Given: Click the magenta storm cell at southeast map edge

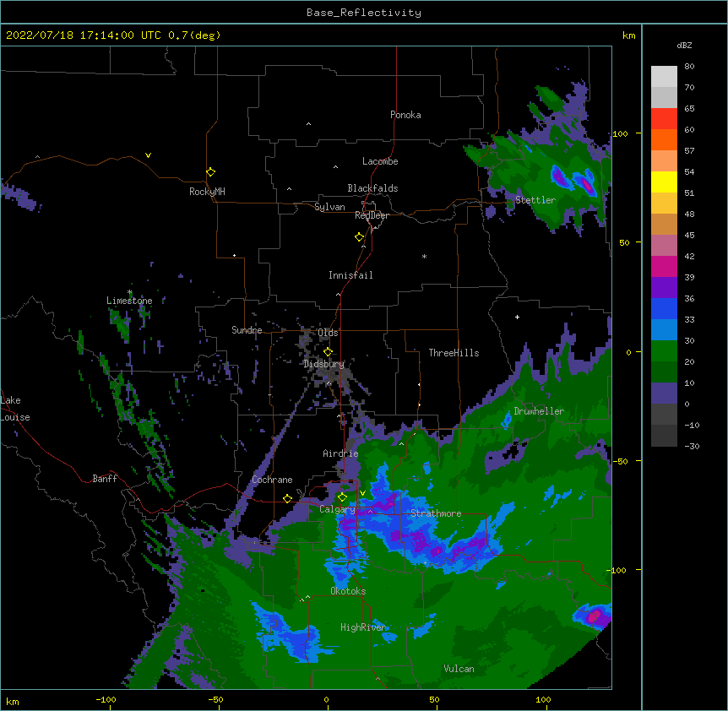Looking at the screenshot, I should pos(594,616).
